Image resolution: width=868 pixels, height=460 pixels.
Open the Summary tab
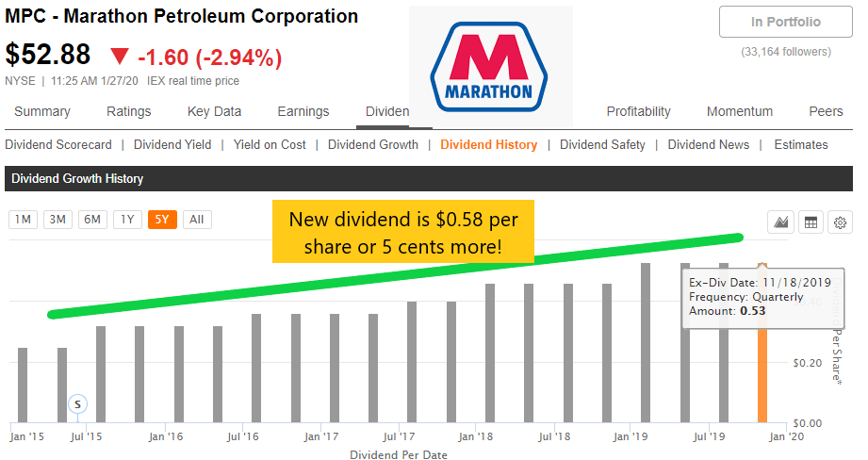click(42, 111)
